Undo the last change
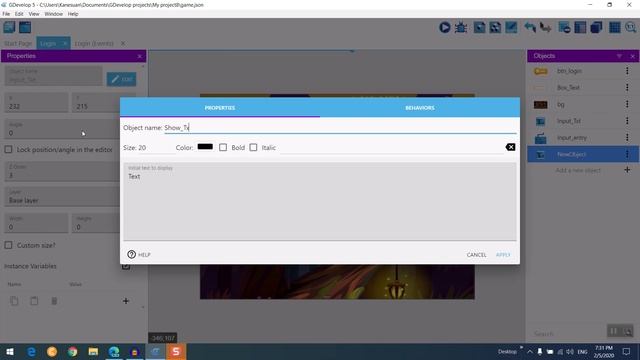Screen dimensions: 640x360 [x=530, y=27]
